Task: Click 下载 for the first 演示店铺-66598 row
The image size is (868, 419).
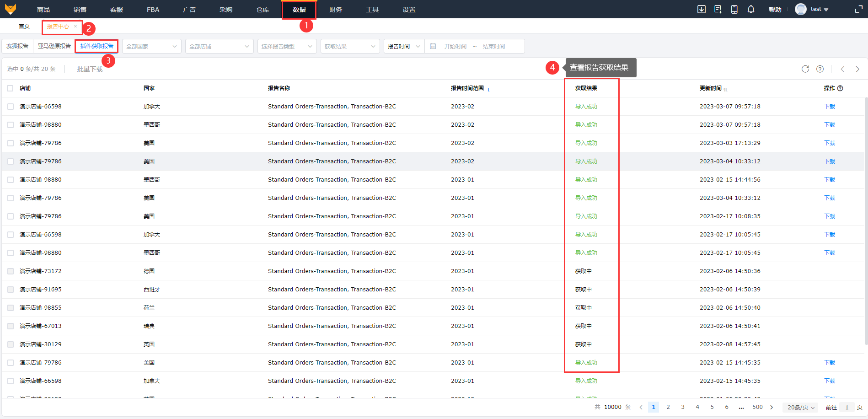Action: point(829,107)
